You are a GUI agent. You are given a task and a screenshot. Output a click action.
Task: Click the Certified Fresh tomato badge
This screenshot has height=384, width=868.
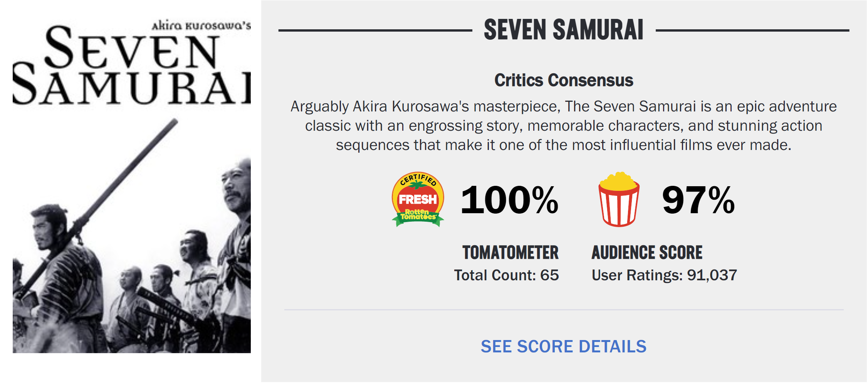pyautogui.click(x=418, y=199)
